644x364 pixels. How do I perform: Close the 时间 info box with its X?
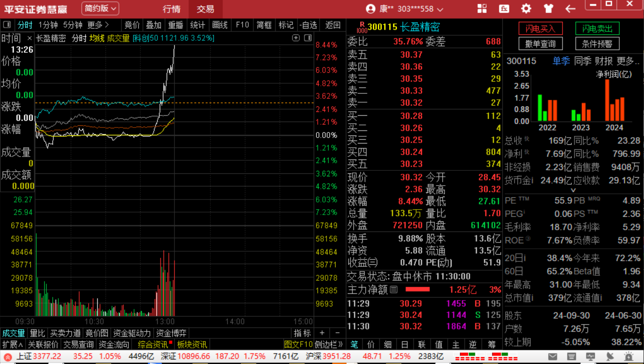(x=29, y=38)
